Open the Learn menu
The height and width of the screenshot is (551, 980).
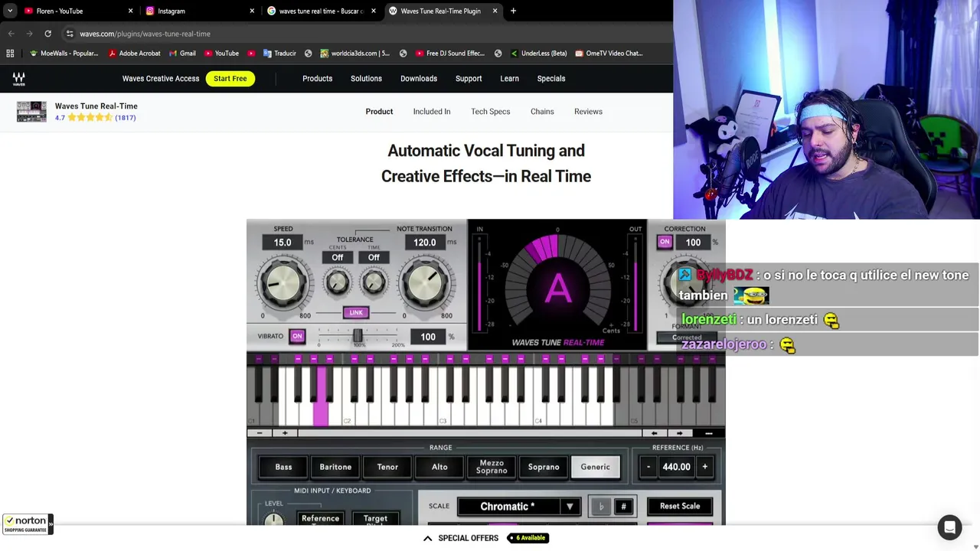click(509, 79)
